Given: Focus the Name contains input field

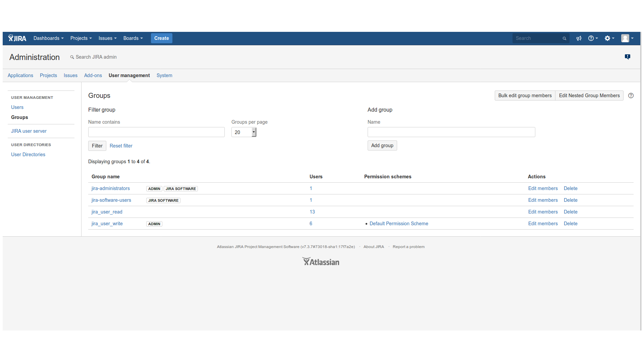Looking at the screenshot, I should 156,132.
